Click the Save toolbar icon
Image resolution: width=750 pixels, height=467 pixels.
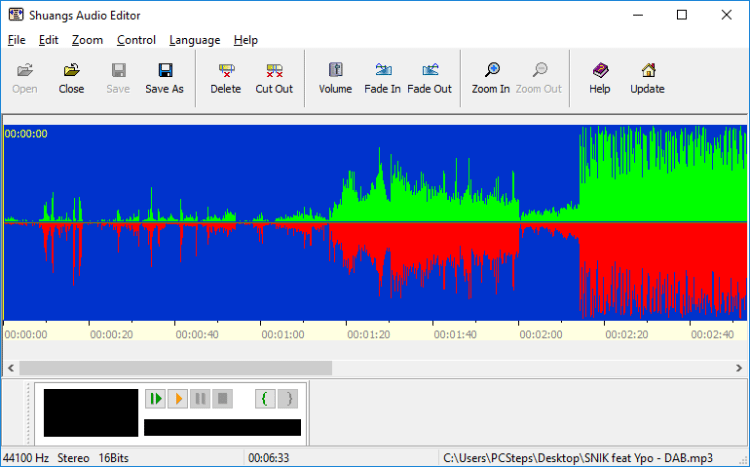point(118,70)
